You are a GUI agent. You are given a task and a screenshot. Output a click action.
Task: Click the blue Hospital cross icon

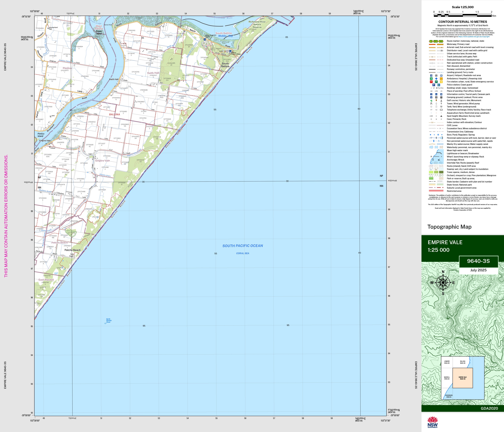tap(436, 79)
